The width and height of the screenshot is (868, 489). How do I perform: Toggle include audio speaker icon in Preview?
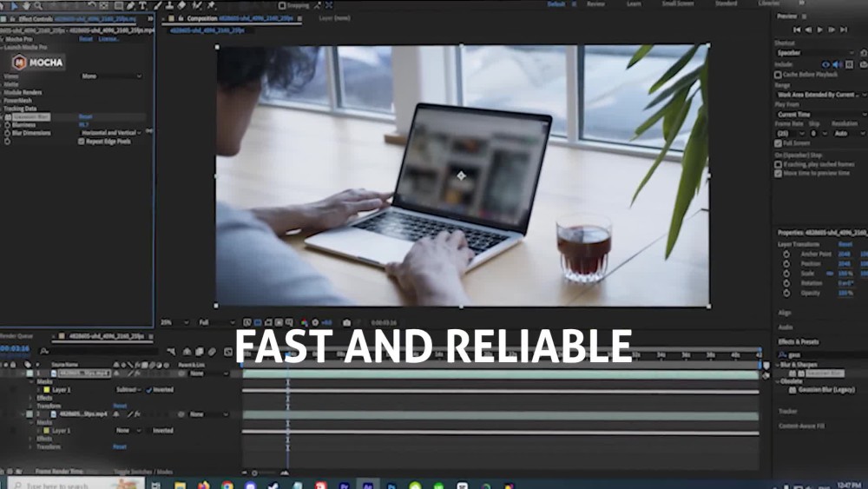click(x=837, y=64)
